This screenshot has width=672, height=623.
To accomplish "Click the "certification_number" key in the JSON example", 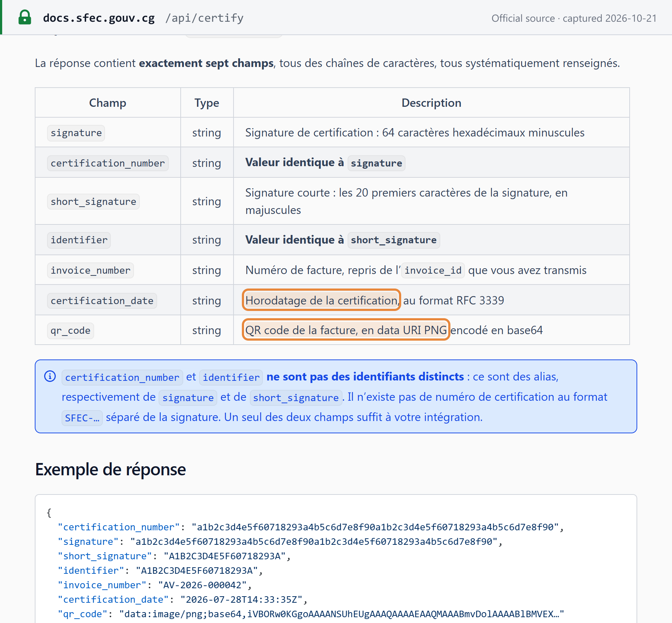I will (x=119, y=527).
